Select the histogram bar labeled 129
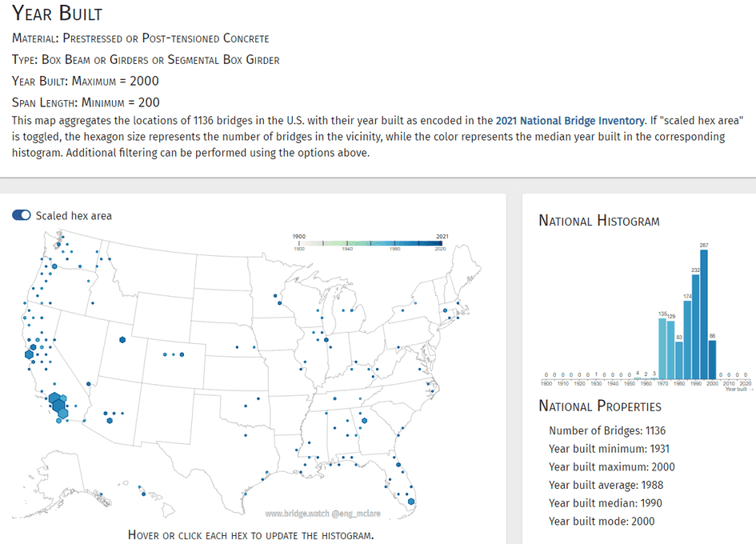 pos(670,347)
